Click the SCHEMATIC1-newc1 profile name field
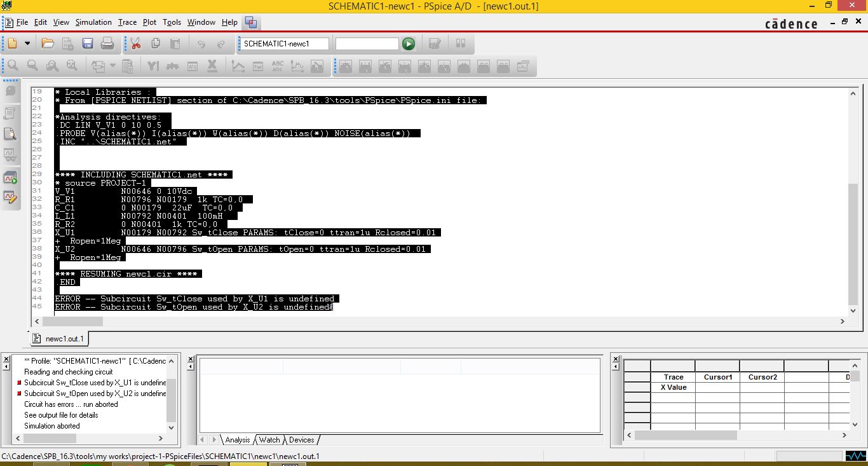 click(284, 44)
